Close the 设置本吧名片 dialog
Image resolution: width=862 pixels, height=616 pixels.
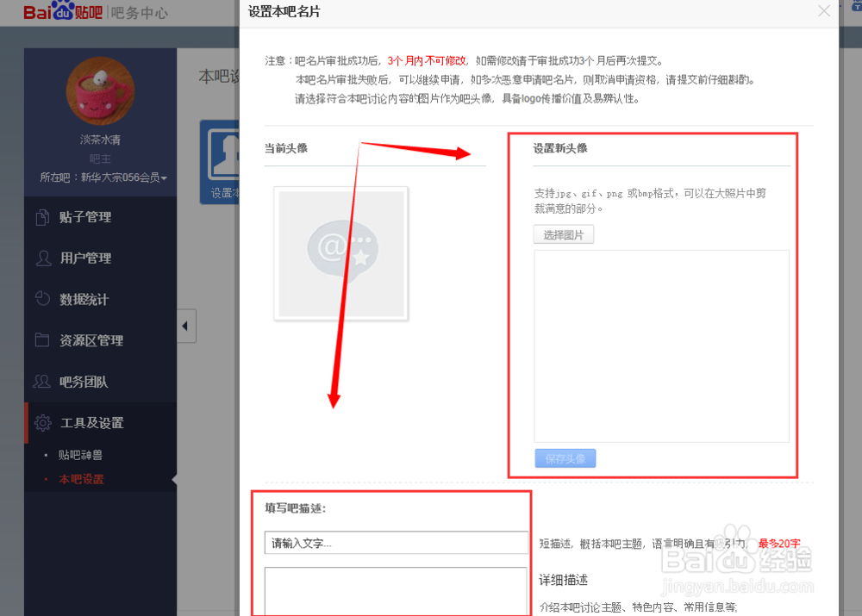[824, 11]
